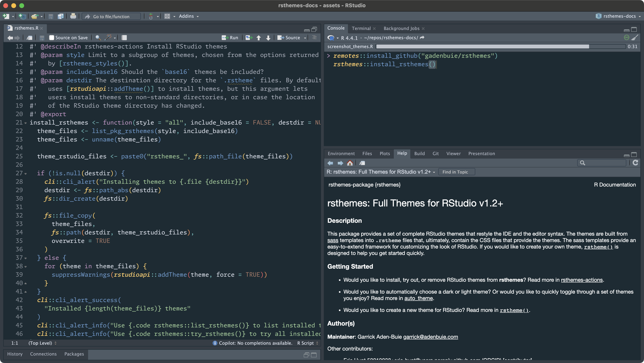The image size is (644, 363).
Task: Toggle the Source on Save checkbox
Action: 51,38
